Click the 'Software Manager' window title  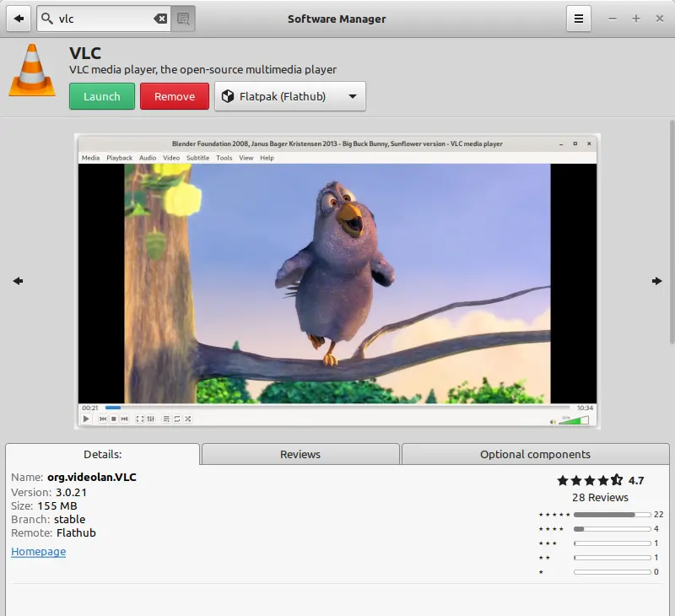(x=337, y=19)
